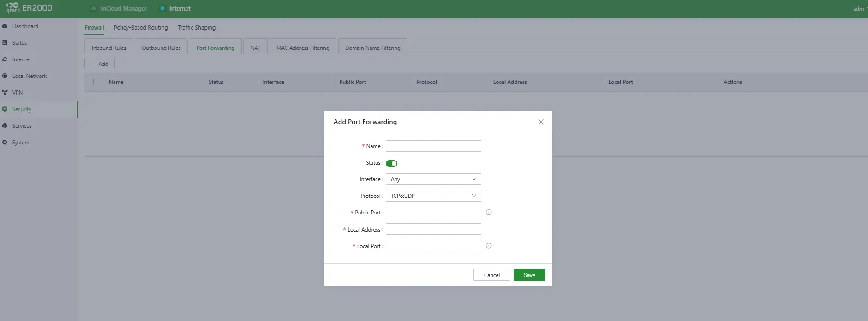Close the Add Port Forwarding dialog
This screenshot has height=321, width=868.
(541, 122)
